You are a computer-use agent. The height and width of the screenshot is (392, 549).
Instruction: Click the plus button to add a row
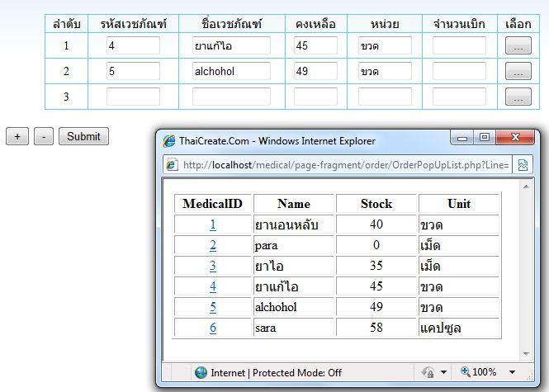pyautogui.click(x=17, y=136)
